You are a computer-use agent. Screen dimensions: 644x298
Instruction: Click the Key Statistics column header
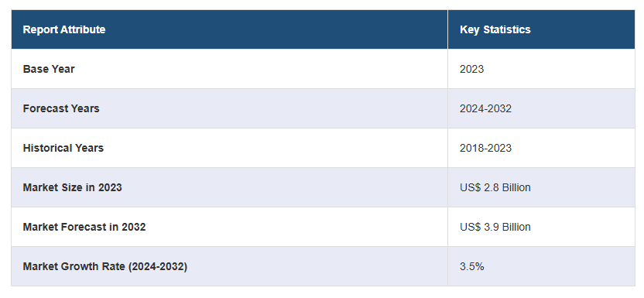pyautogui.click(x=495, y=29)
